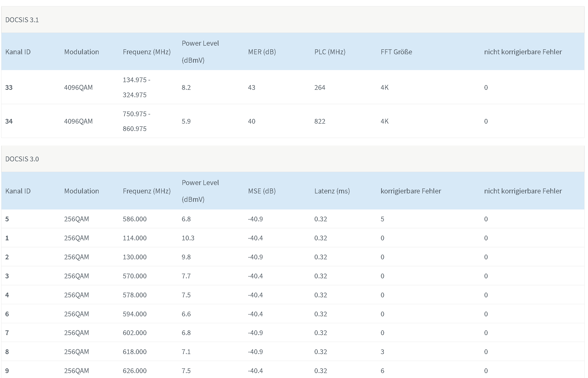Click the DOCSIS 3.1 section header
The image size is (588, 378).
[x=22, y=20]
